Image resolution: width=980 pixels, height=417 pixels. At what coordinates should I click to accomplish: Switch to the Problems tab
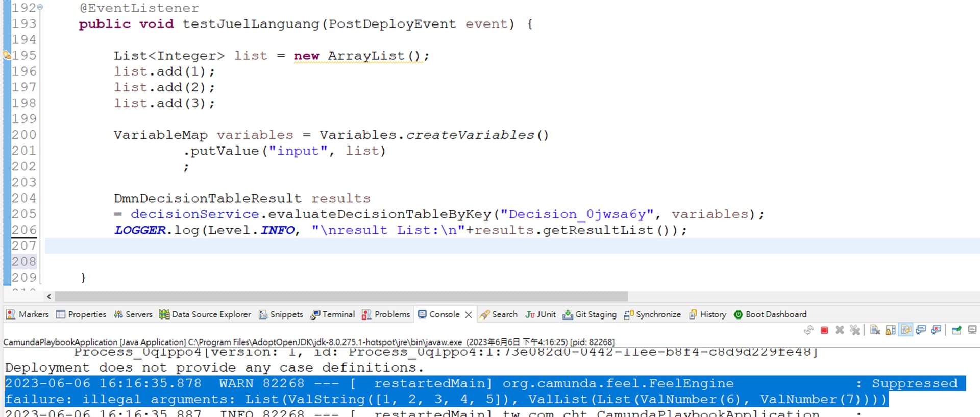(x=386, y=314)
